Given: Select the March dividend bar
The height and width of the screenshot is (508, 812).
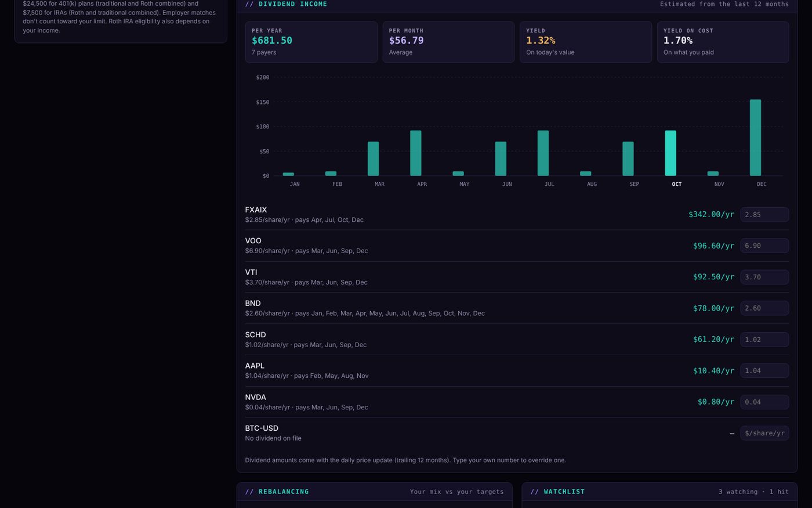Looking at the screenshot, I should click(374, 158).
